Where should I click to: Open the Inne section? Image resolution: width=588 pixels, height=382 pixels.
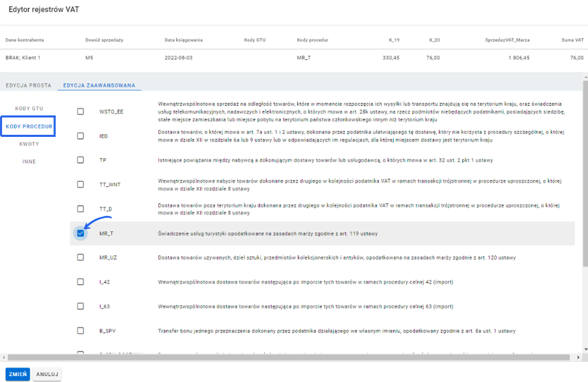click(x=29, y=161)
